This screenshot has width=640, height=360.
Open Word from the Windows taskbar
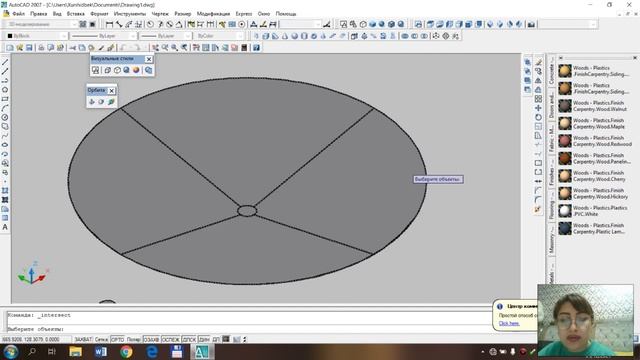pos(101,351)
